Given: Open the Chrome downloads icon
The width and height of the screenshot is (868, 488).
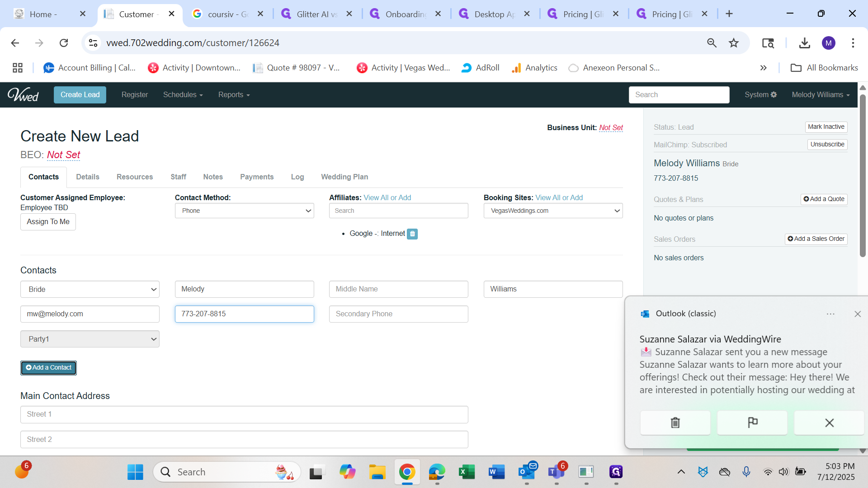Looking at the screenshot, I should tap(804, 43).
